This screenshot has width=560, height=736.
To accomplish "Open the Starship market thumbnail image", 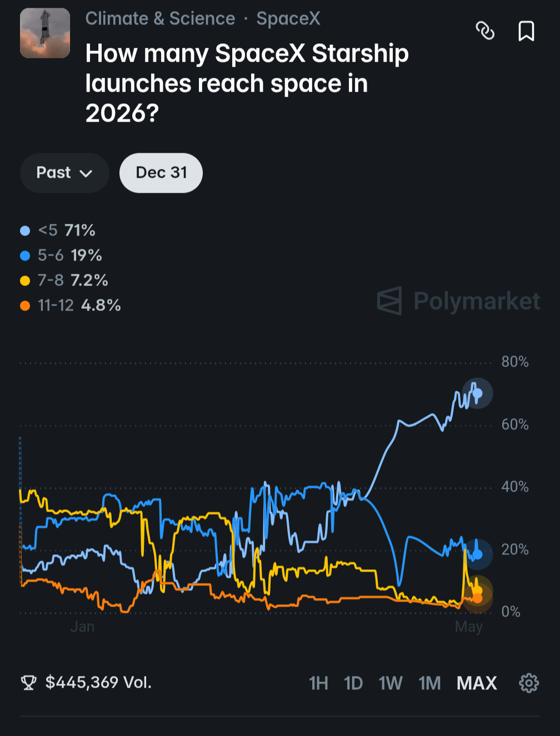I will 45,33.
